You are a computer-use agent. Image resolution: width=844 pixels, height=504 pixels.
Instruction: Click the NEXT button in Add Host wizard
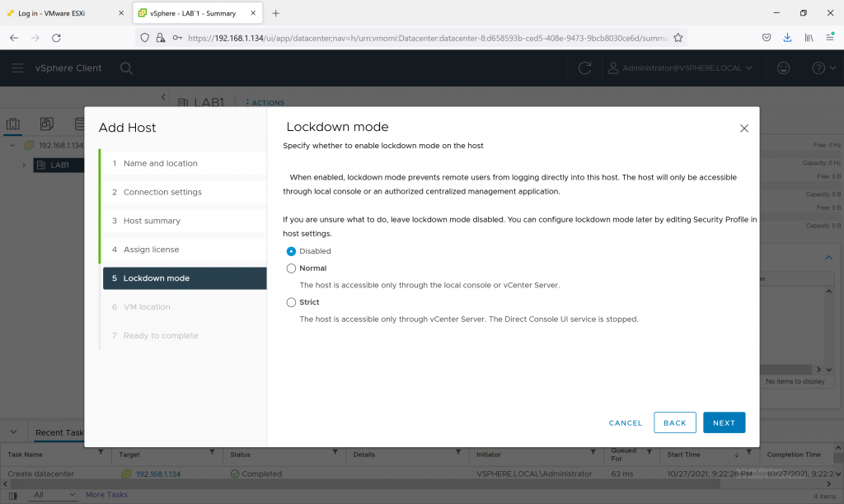tap(724, 422)
